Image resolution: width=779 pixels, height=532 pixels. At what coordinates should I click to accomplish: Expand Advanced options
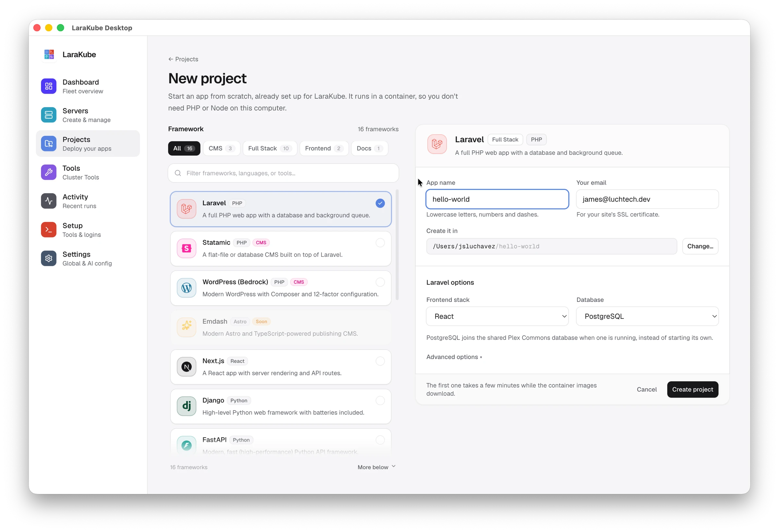tap(454, 357)
